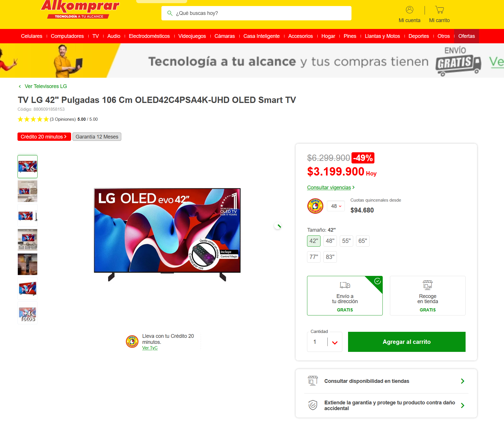Viewport: 504px width, 425px height.
Task: Click the five-star rating
Action: pos(33,119)
